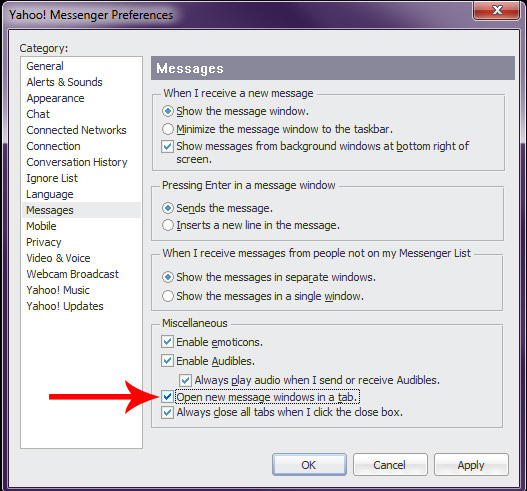
Task: Uncheck Open new message windows in a tab
Action: point(167,397)
